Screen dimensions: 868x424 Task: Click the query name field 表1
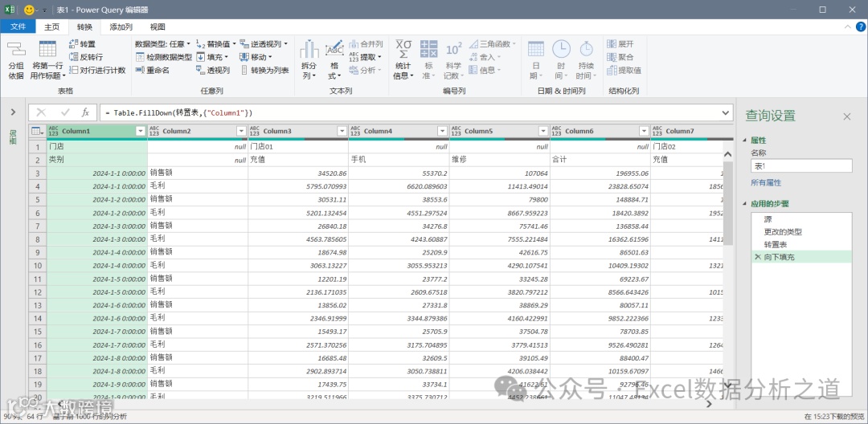(x=801, y=166)
